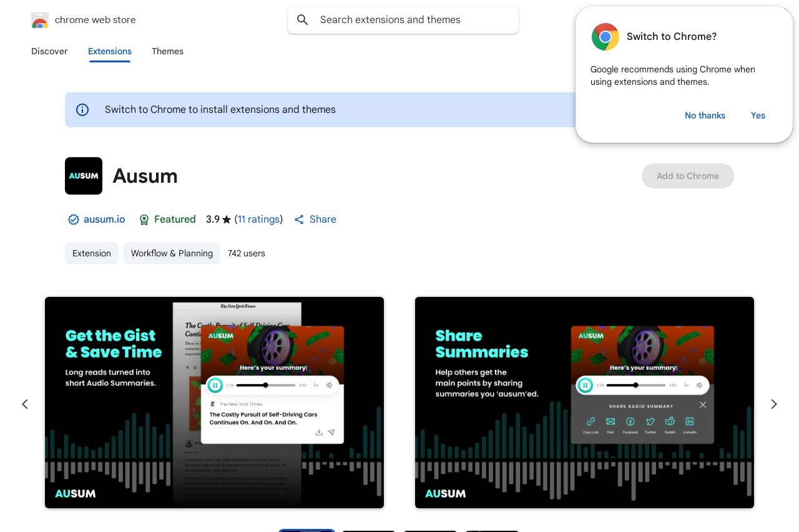Open the 11 ratings link
799x532 pixels.
(x=258, y=220)
